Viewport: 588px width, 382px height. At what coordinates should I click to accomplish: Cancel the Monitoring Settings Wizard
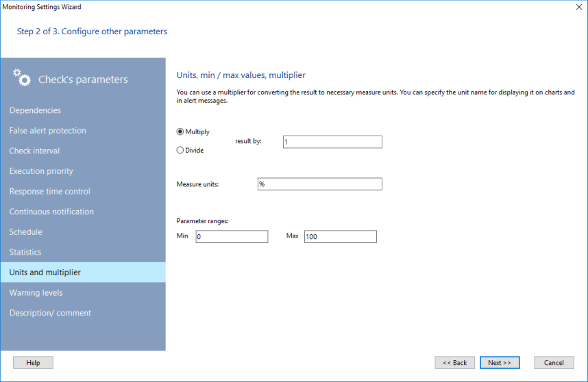(x=554, y=363)
